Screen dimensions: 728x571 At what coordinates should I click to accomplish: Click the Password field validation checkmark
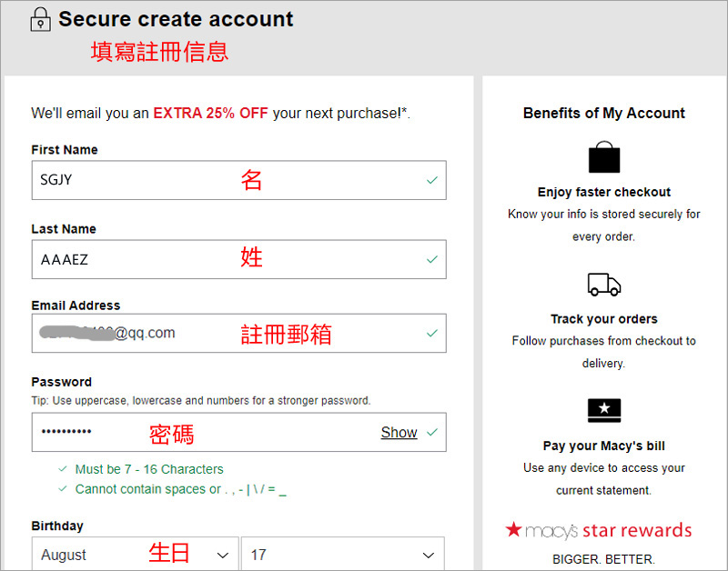pos(432,432)
